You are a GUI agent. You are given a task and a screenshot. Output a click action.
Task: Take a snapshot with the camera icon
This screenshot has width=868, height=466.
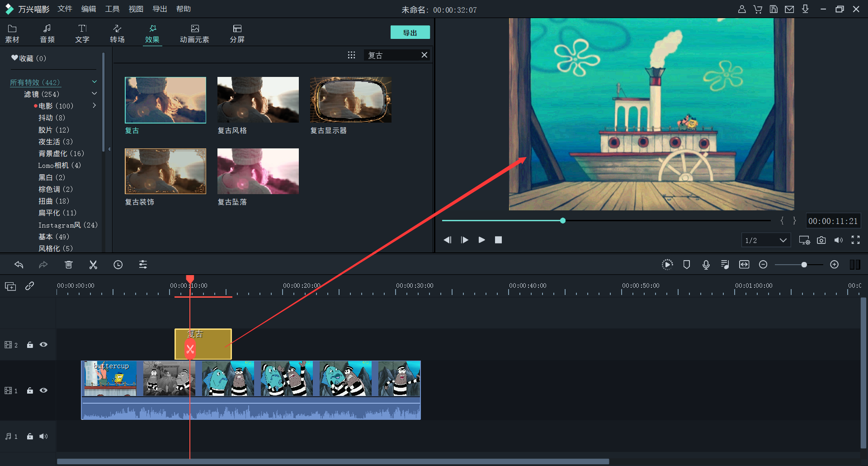[x=821, y=240]
